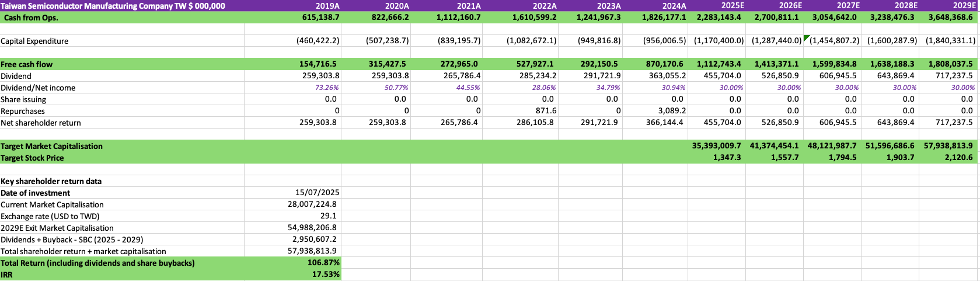Select the Repurchases row label
980x281 pixels.
23,111
